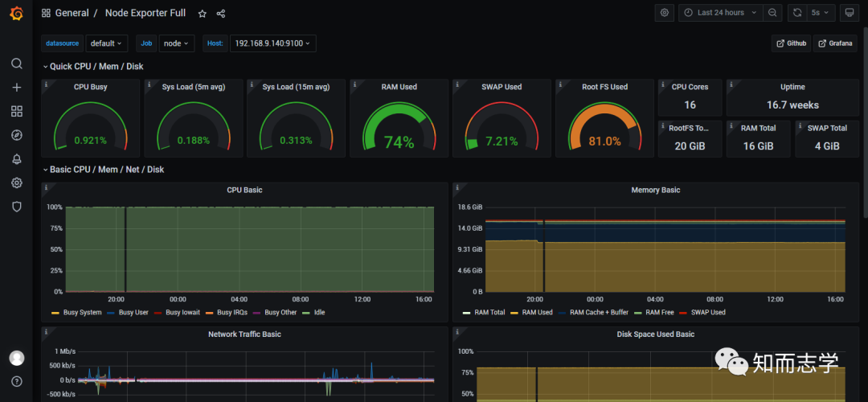Open the Sys Load (15m avg) panel title
Screen dimensions: 868x402
tap(296, 87)
